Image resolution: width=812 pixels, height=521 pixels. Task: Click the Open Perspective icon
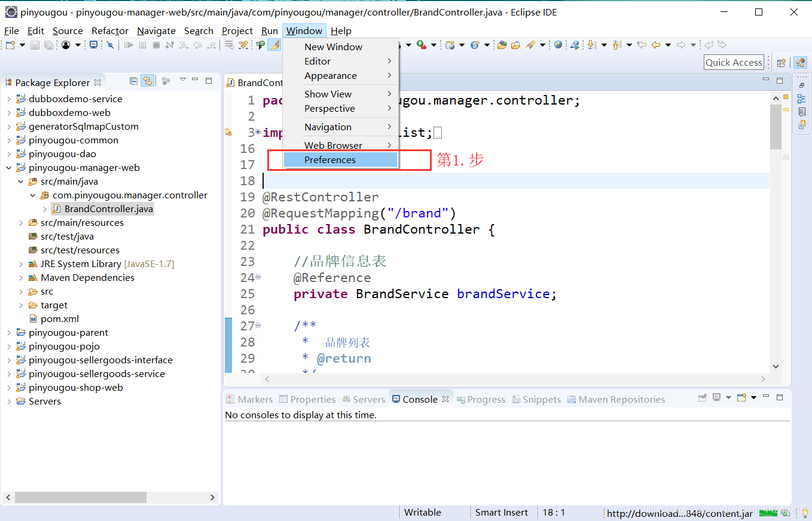point(781,63)
